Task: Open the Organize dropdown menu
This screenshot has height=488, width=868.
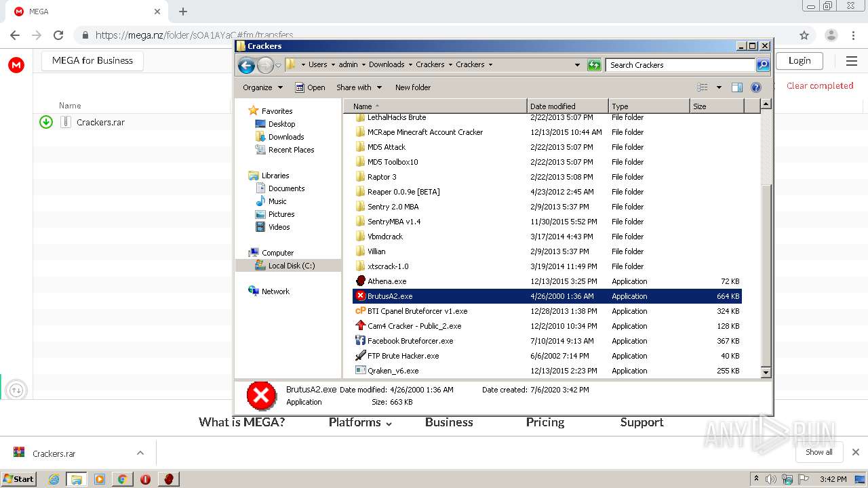Action: [x=262, y=87]
